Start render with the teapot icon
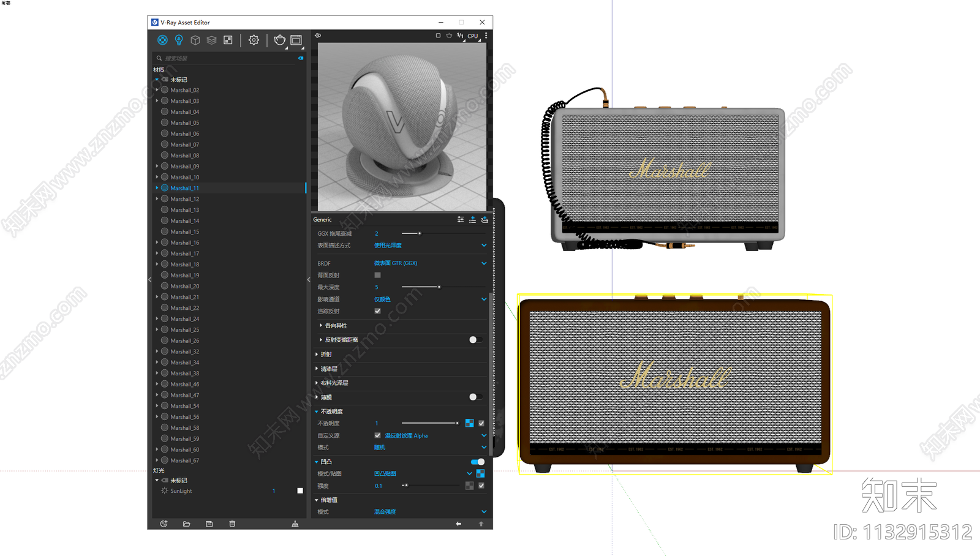Viewport: 980px width, 556px height. (x=280, y=40)
